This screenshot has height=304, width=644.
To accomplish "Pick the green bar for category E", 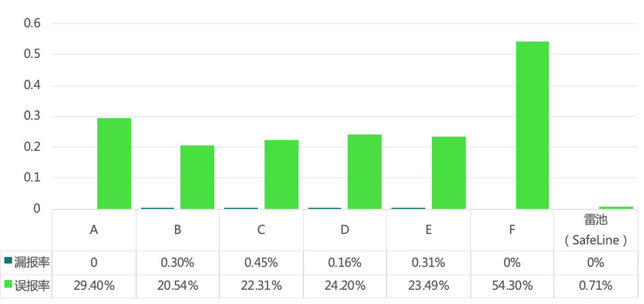I will coord(449,173).
